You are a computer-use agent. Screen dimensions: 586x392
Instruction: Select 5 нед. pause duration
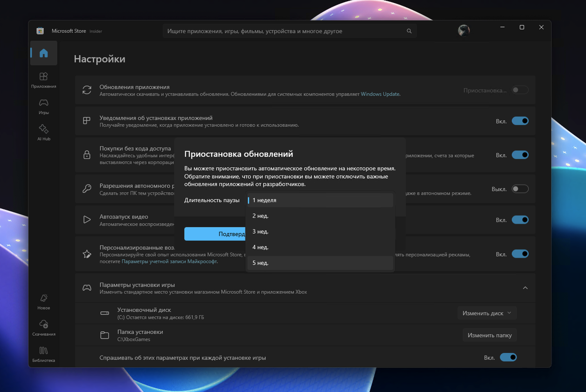[x=320, y=263]
